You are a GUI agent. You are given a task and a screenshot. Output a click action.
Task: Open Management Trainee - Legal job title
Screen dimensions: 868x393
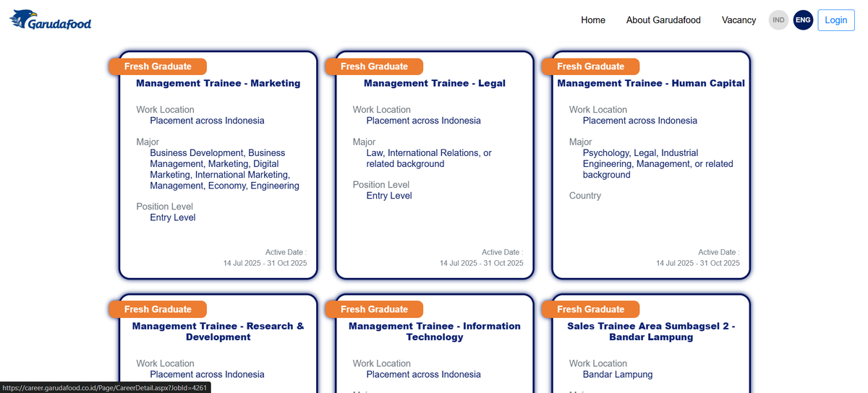(435, 83)
